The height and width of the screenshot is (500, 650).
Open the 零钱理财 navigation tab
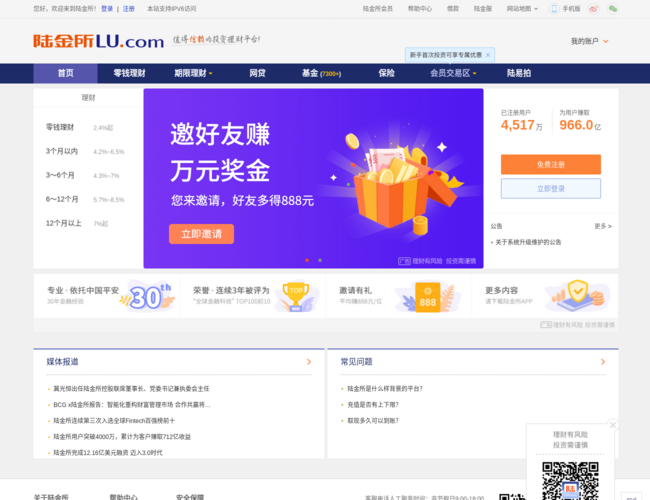(129, 73)
